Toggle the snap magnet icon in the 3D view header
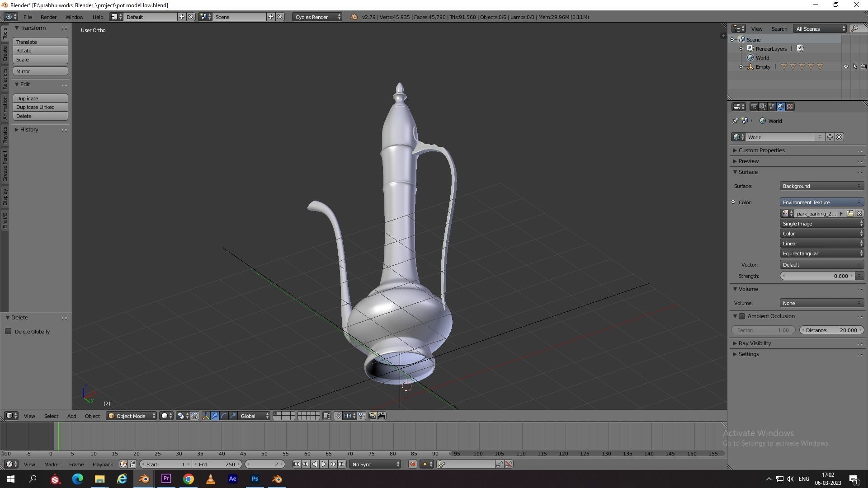The image size is (868, 488). click(338, 416)
